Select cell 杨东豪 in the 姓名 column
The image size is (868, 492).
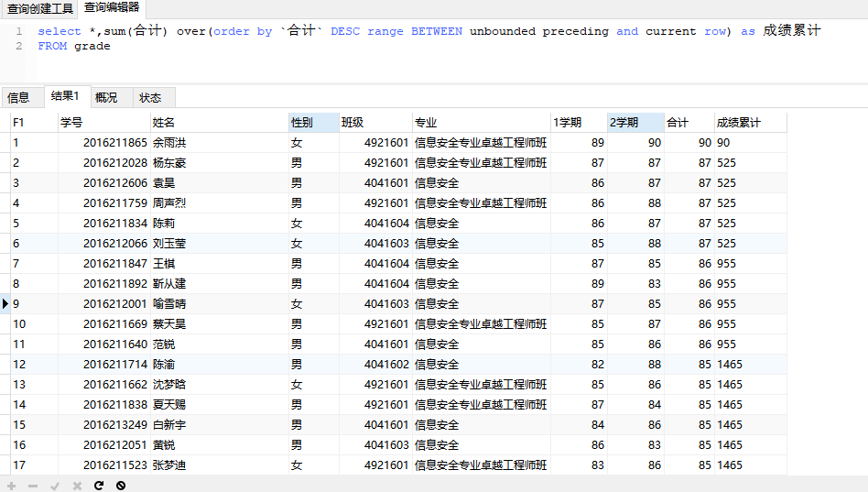pyautogui.click(x=219, y=163)
